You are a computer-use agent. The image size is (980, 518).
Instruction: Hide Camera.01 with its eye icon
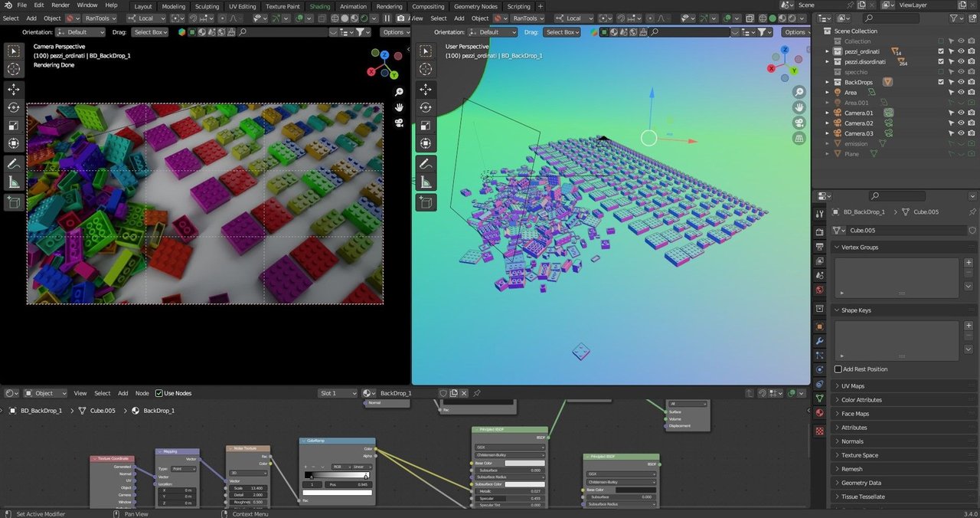[x=961, y=113]
